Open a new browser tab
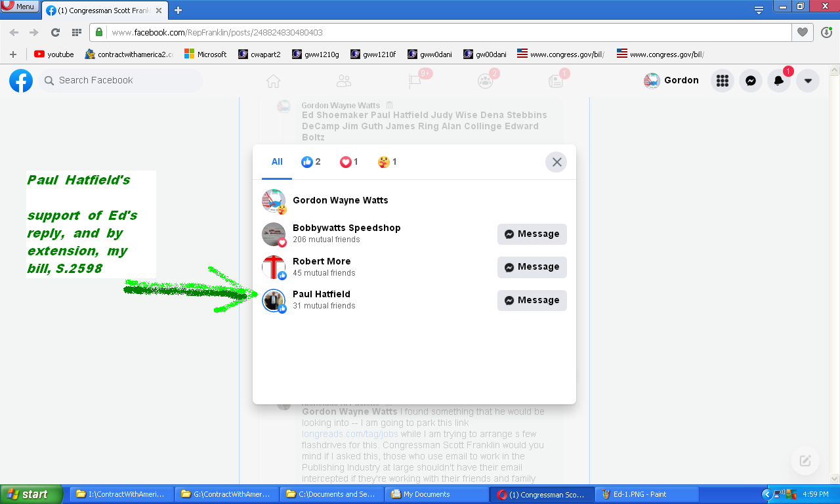 point(178,10)
